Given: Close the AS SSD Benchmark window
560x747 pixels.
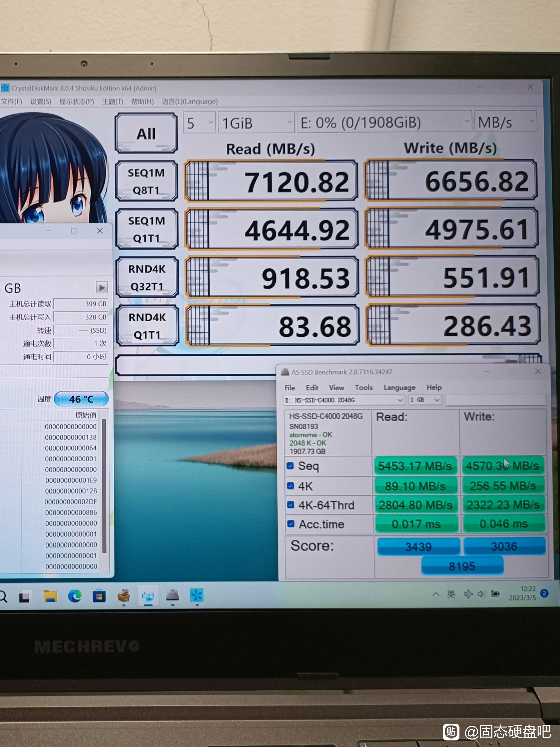Looking at the screenshot, I should point(538,371).
